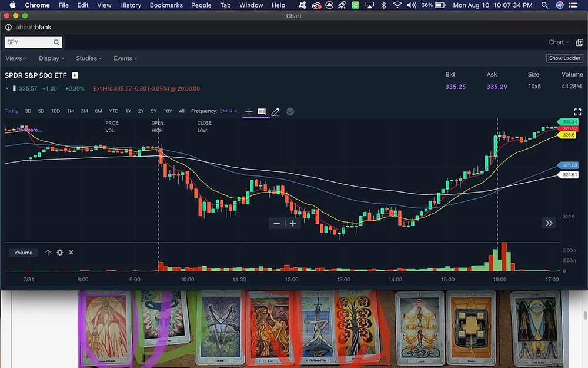This screenshot has height=368, width=588.
Task: Select the pencil drawing tool
Action: (275, 111)
